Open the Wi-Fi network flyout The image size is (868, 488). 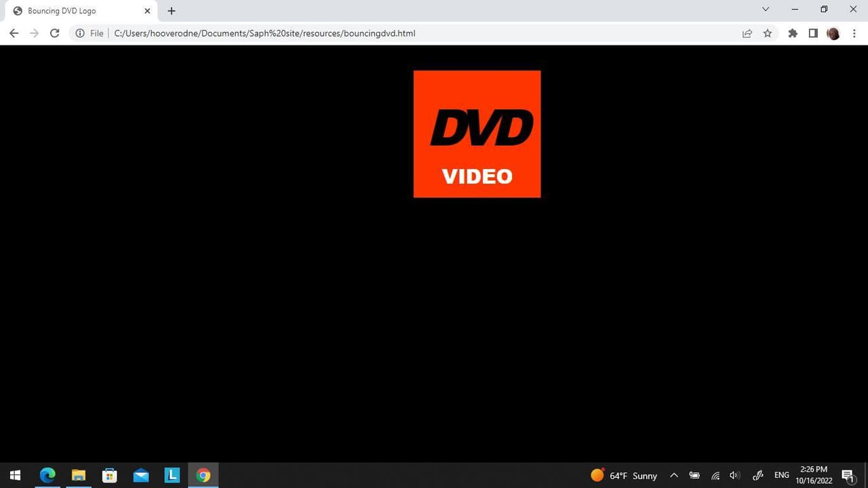(x=715, y=475)
